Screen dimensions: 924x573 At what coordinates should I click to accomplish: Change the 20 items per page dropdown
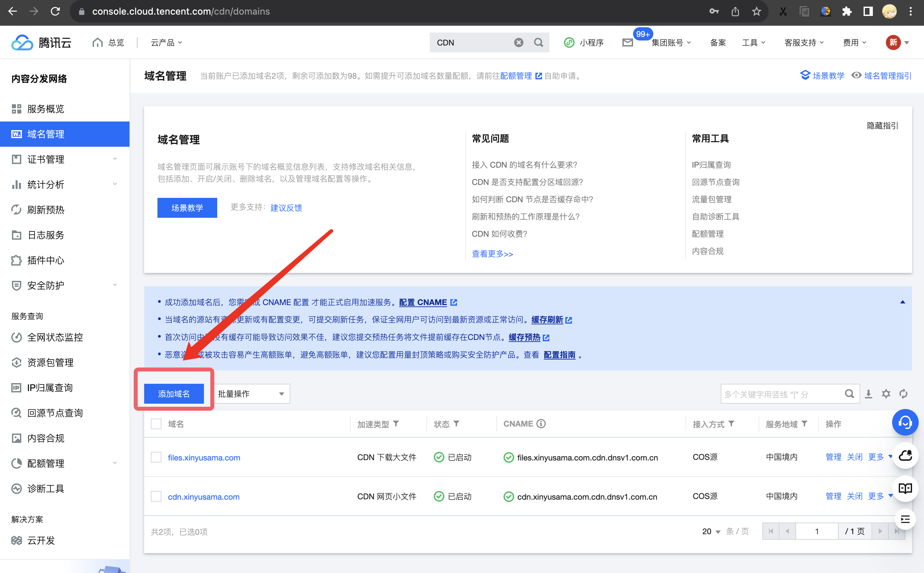pyautogui.click(x=711, y=531)
